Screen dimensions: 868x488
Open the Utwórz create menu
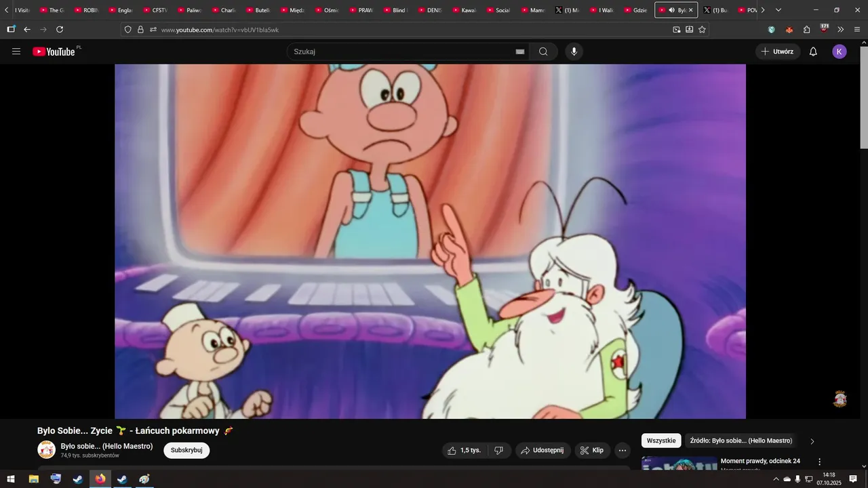click(x=778, y=52)
